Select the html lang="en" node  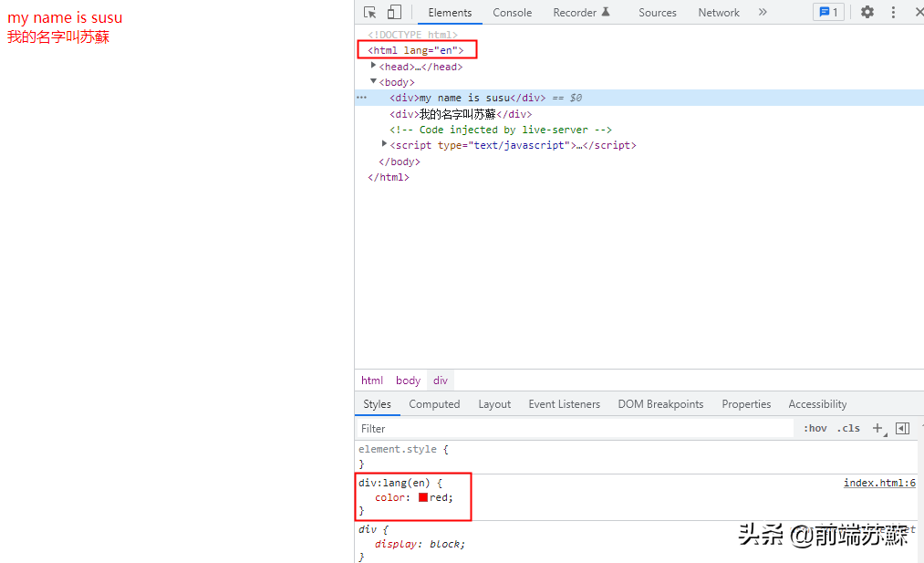415,50
